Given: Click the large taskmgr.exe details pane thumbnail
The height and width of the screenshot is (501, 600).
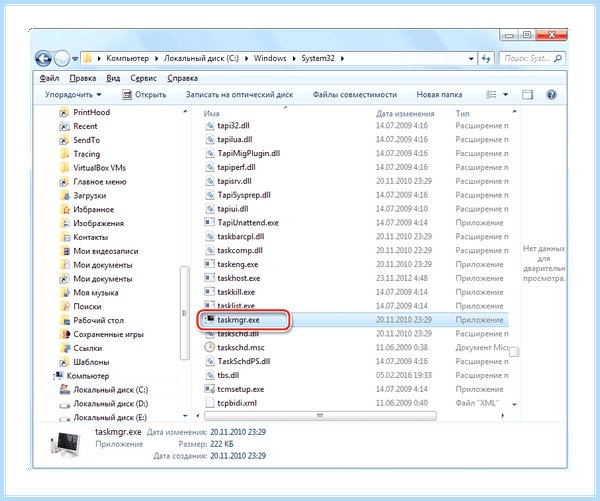Looking at the screenshot, I should 65,444.
